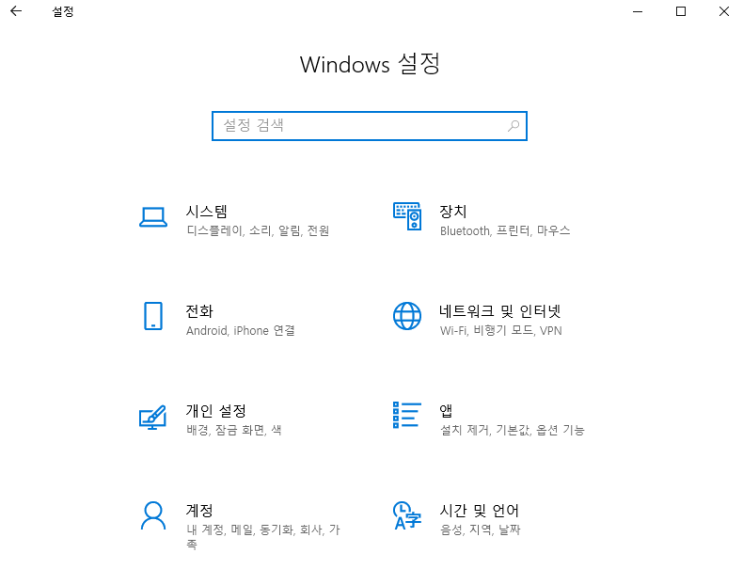Open 네트워크 및 인터넷 settings title
Image resolution: width=743 pixels, height=585 pixels.
pyautogui.click(x=500, y=311)
